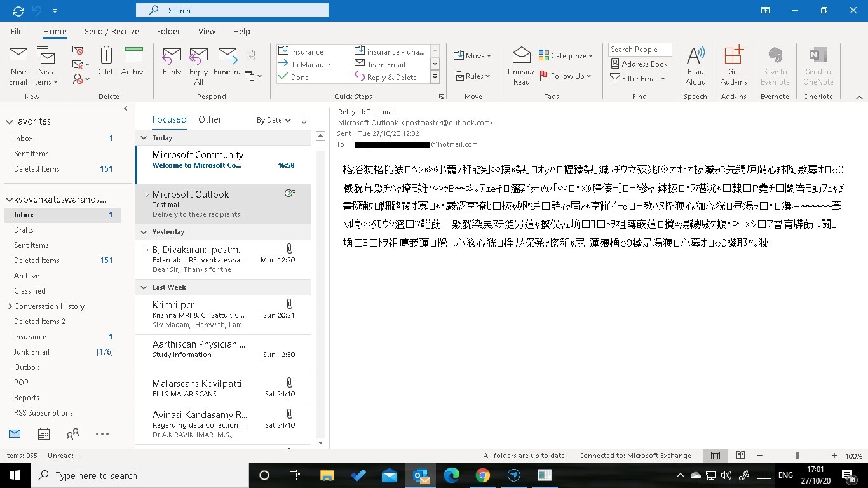The width and height of the screenshot is (868, 488).
Task: Open the Krimri pcr email
Action: pyautogui.click(x=223, y=315)
